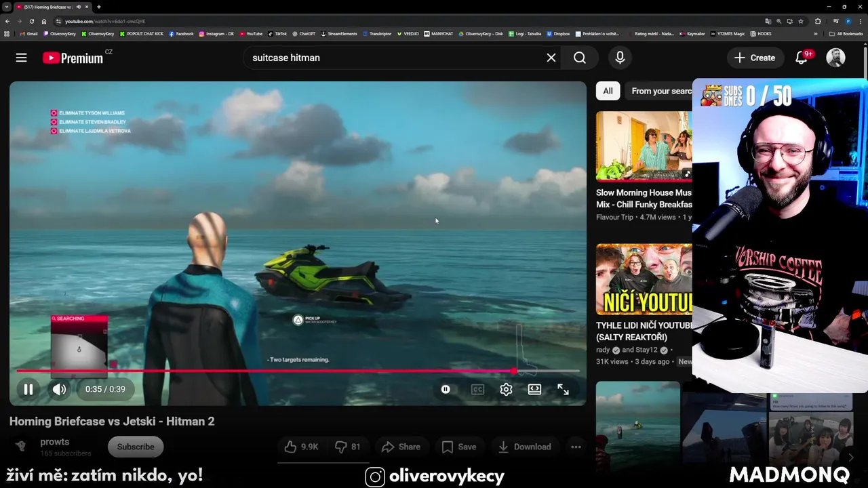Viewport: 868px width, 488px height.
Task: Open the Create menu
Action: coord(755,58)
